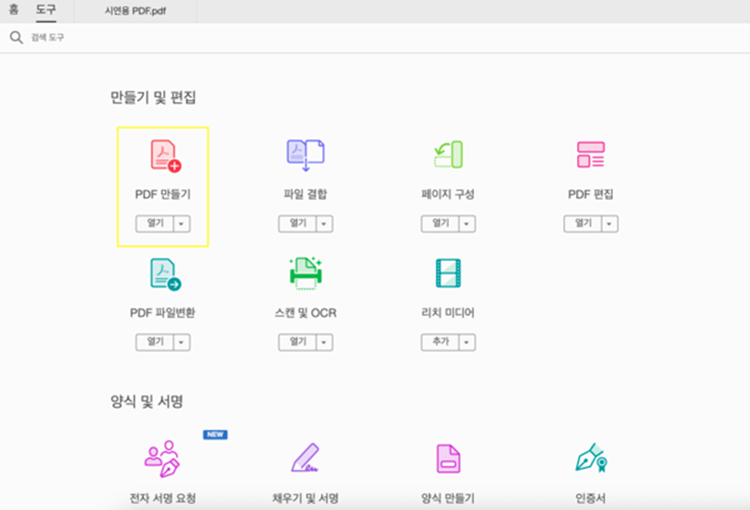Focus the 검색 도구 search field

[x=373, y=37]
